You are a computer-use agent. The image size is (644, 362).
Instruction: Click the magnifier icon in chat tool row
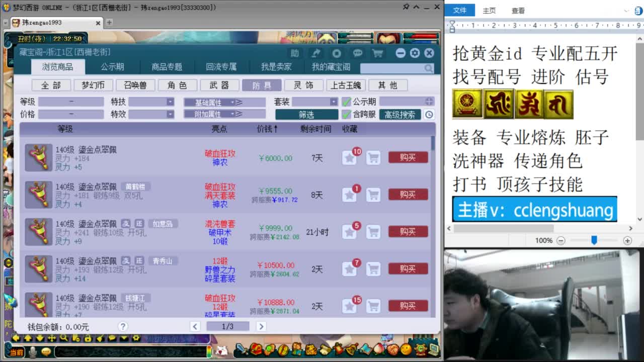click(x=64, y=338)
